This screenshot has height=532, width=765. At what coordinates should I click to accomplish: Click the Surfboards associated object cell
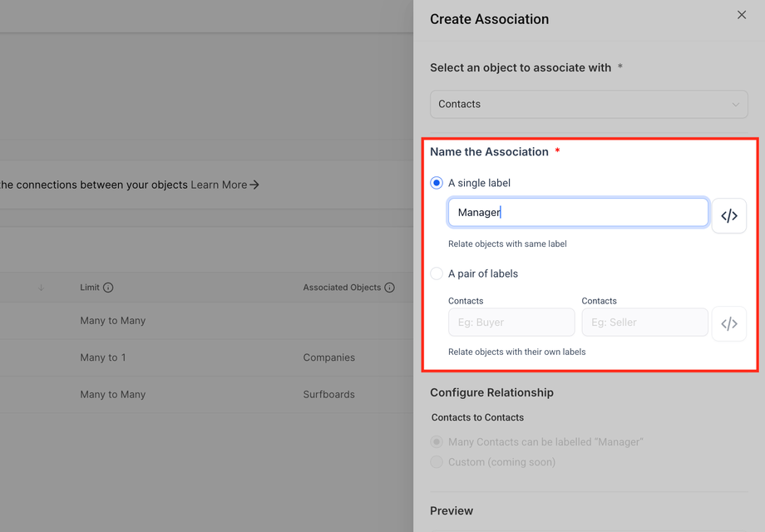[x=328, y=395]
